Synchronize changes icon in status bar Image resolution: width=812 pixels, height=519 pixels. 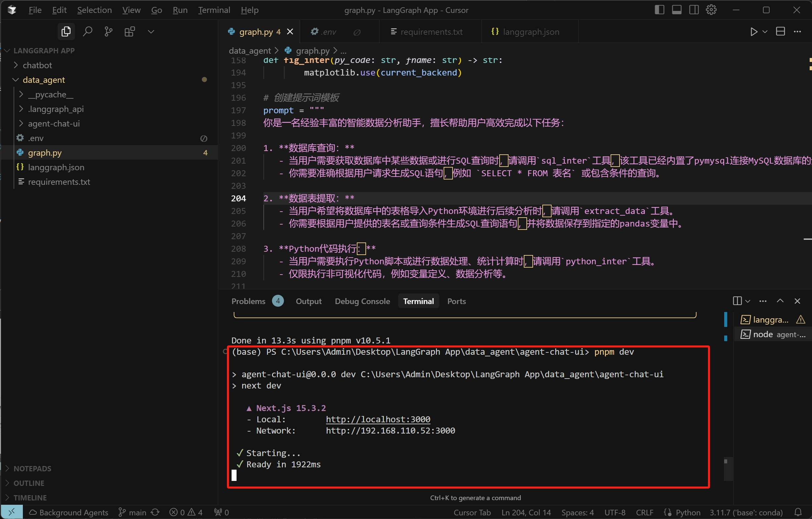(155, 512)
